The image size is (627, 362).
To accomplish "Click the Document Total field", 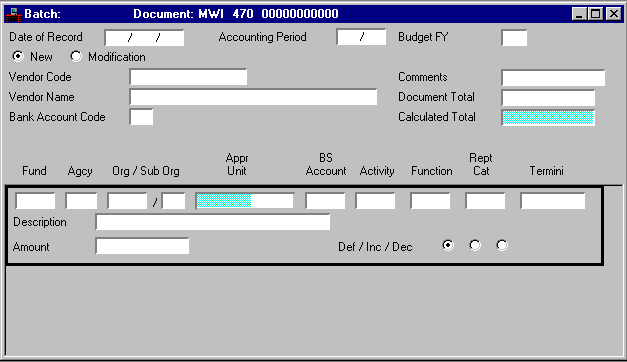I will pos(548,98).
